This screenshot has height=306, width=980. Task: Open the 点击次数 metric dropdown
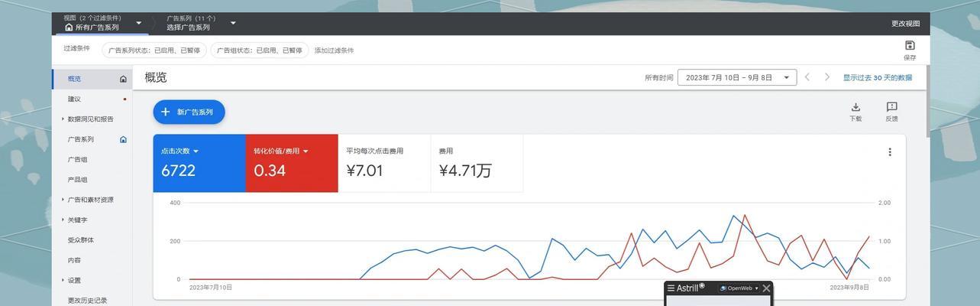(196, 151)
